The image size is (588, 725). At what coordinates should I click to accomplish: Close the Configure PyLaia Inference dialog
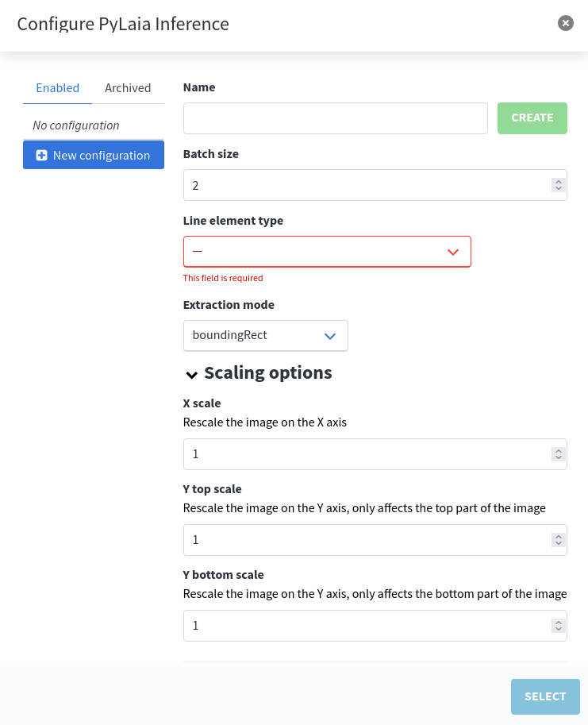pyautogui.click(x=565, y=23)
